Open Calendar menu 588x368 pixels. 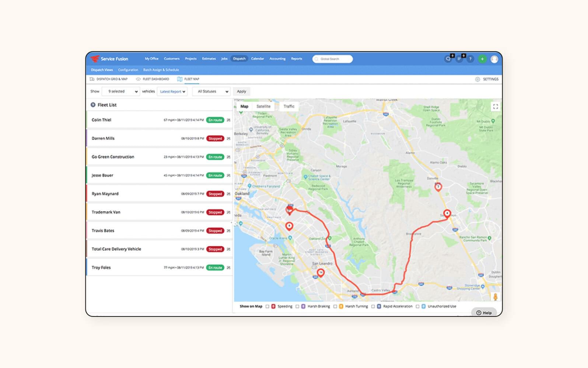[258, 59]
